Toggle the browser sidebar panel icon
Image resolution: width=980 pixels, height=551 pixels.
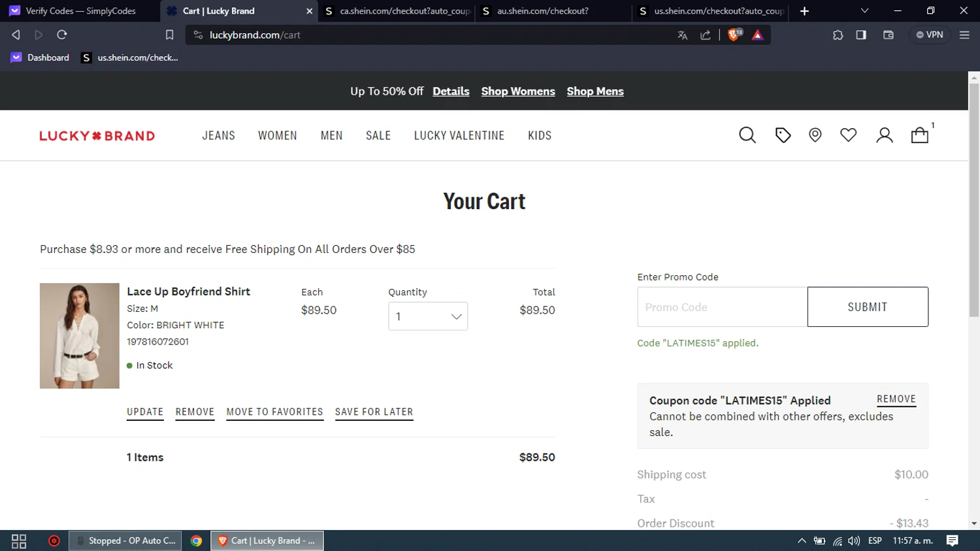pos(861,35)
